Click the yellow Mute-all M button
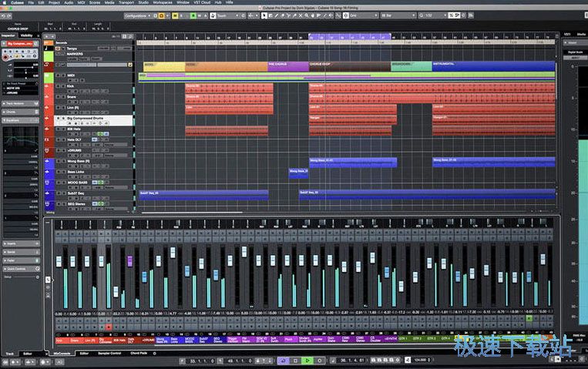The height and width of the screenshot is (369, 588). pos(175,15)
